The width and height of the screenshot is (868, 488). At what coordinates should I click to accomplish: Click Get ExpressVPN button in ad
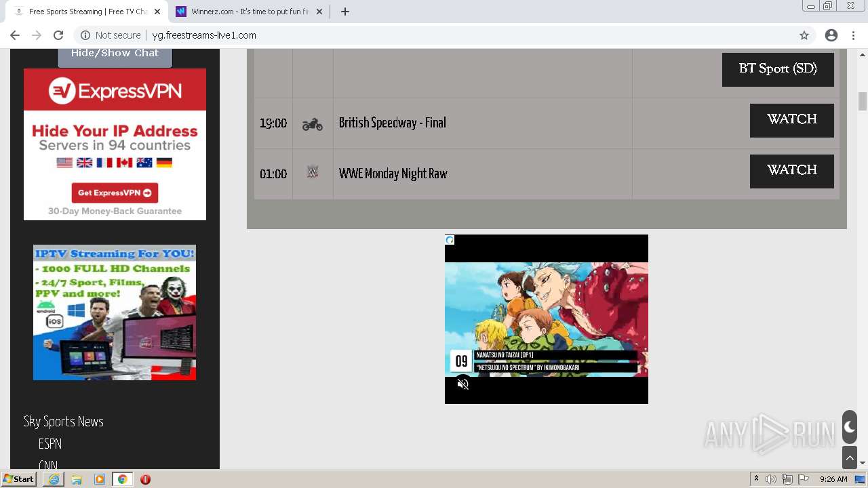[x=115, y=192]
